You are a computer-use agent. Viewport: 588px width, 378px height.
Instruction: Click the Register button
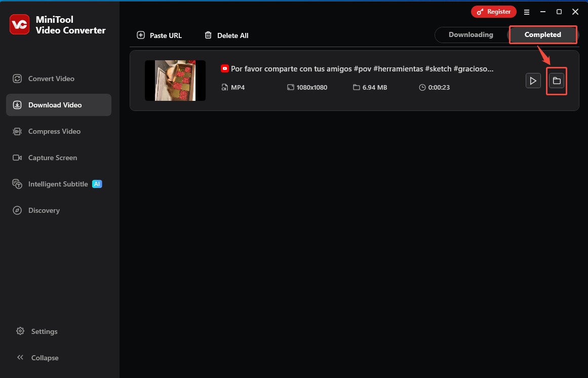click(x=493, y=11)
